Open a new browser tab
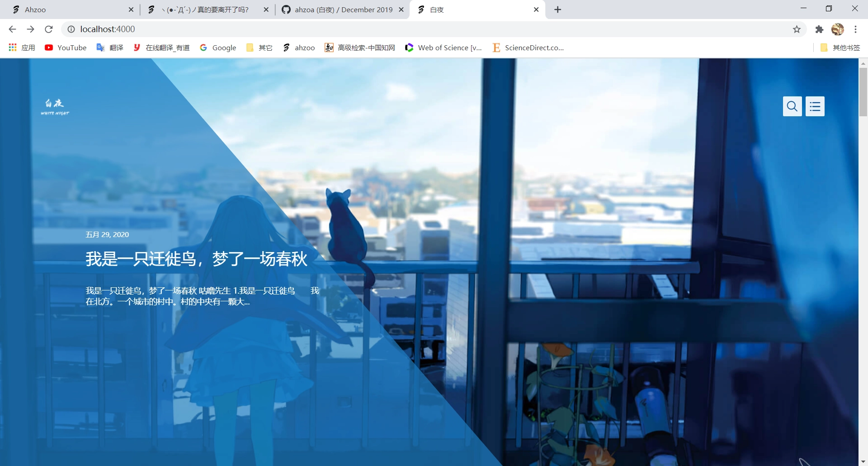Viewport: 868px width, 466px height. [x=558, y=10]
